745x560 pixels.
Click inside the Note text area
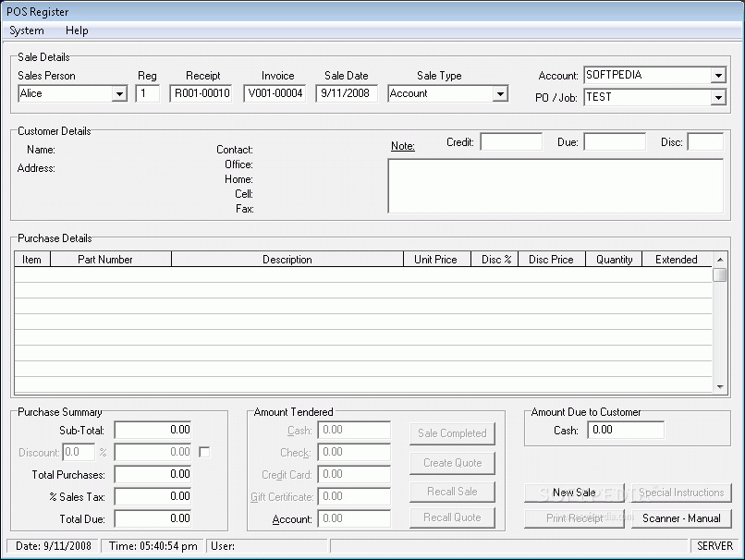pos(556,186)
